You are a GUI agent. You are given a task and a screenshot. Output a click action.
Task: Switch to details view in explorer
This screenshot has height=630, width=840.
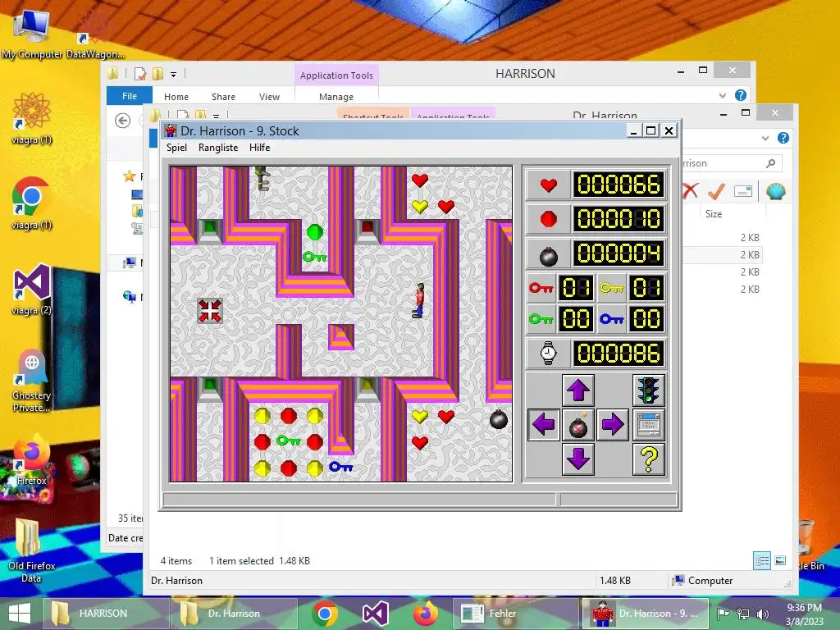tap(762, 561)
